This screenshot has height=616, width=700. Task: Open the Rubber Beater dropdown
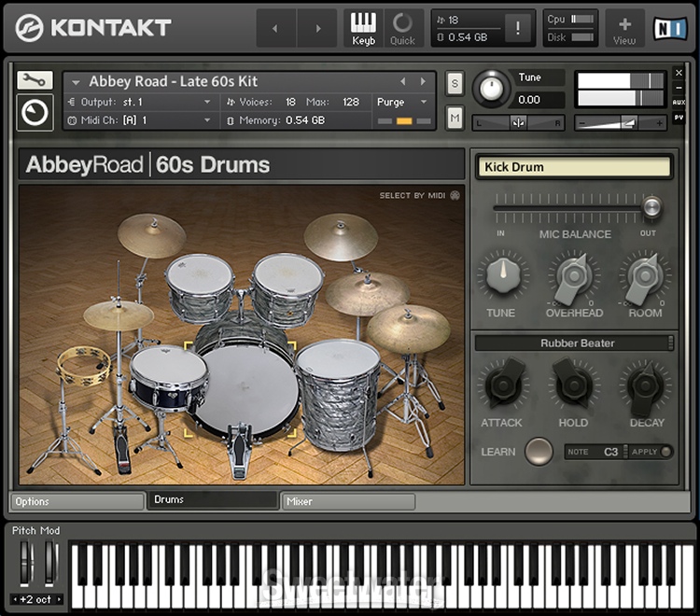click(574, 343)
